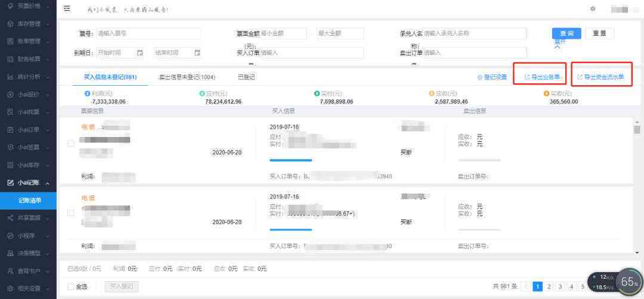The image size is (644, 299).
Task: Click the vertical scrollbar thumb of the bill list
Action: [x=637, y=130]
